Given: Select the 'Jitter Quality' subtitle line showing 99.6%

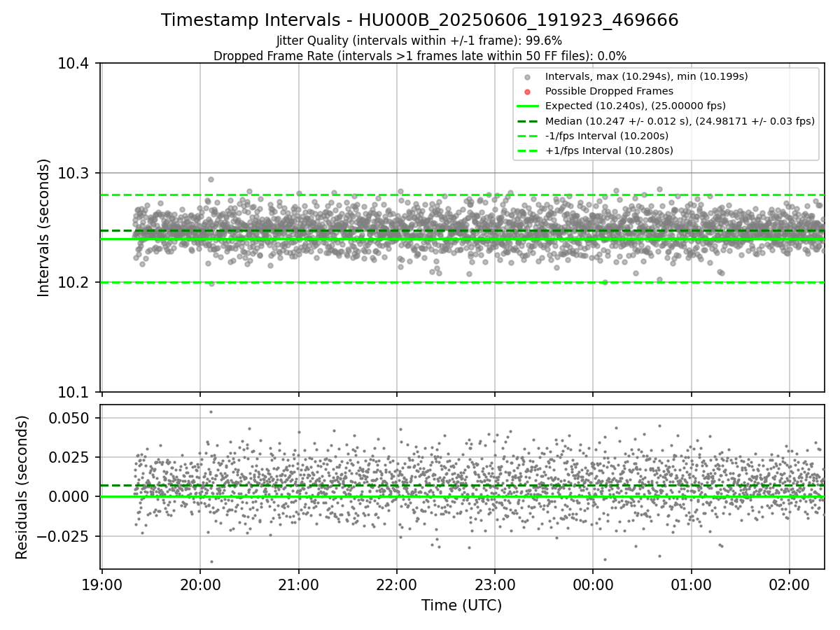Looking at the screenshot, I should tap(419, 41).
